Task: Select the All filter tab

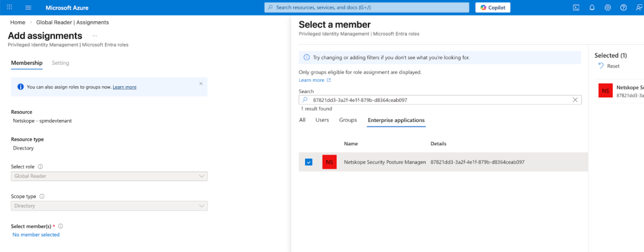Action: 303,120
